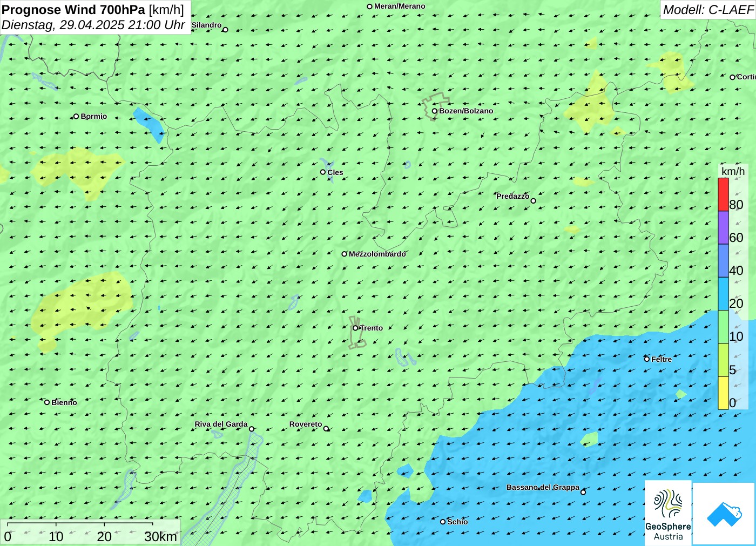This screenshot has width=756, height=546.
Task: Click the blue cloud arrow logo
Action: point(724,514)
